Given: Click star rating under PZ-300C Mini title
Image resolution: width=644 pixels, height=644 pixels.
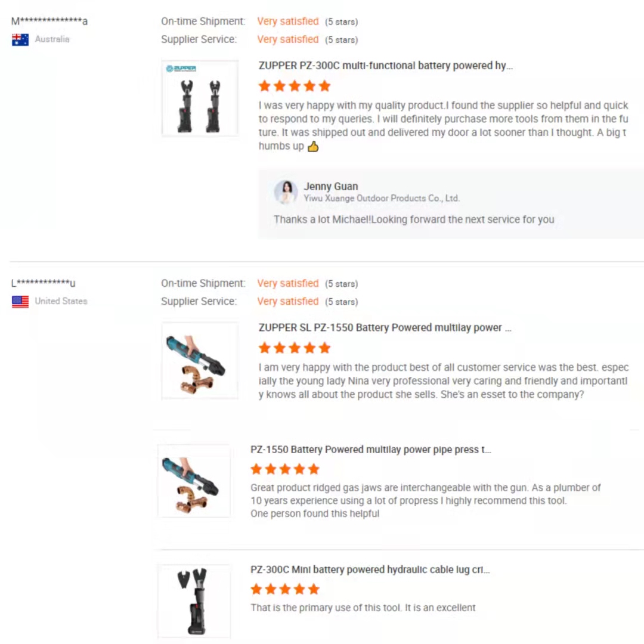Looking at the screenshot, I should pos(285,589).
